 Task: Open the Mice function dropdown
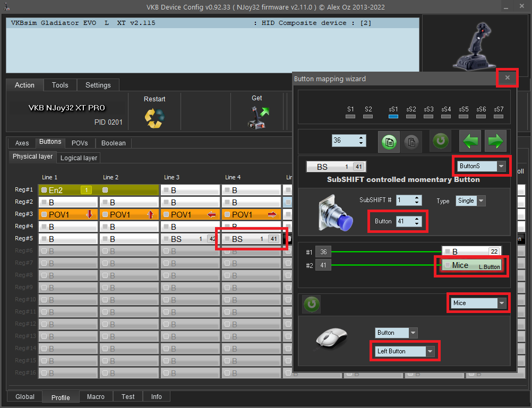point(478,303)
